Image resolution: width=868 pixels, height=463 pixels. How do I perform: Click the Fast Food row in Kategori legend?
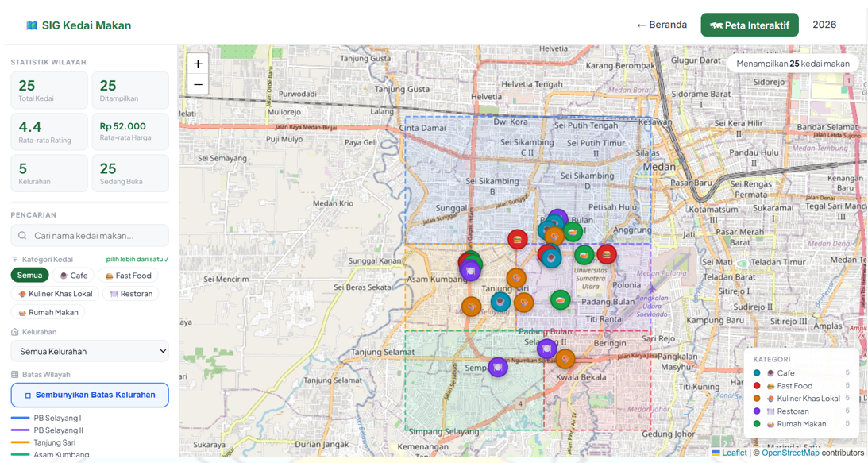coord(801,386)
